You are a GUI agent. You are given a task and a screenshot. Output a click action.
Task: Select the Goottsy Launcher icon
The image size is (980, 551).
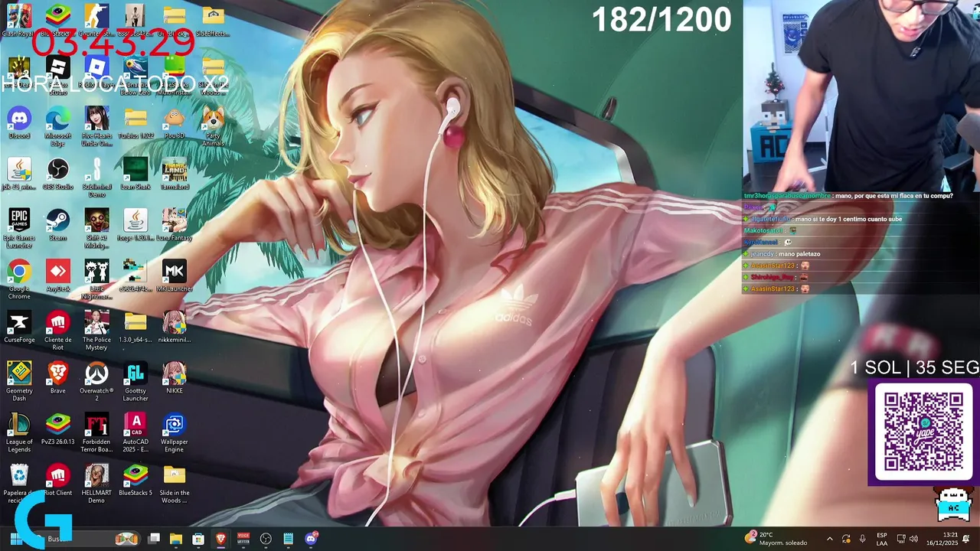(x=136, y=381)
